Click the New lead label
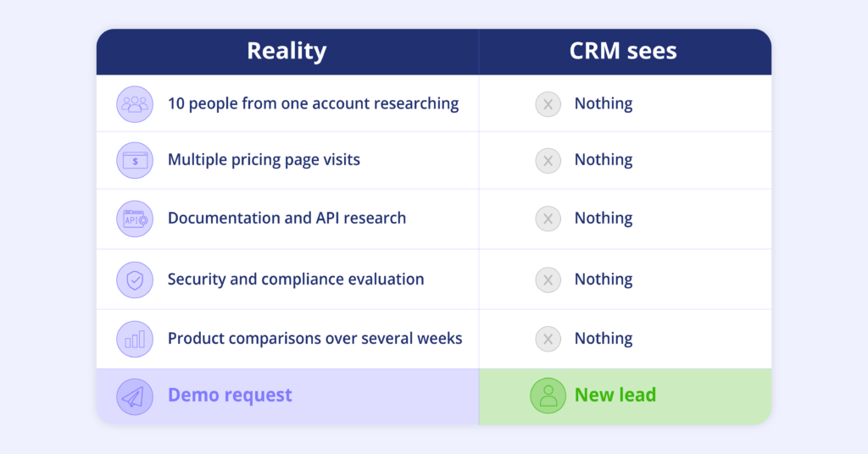 click(615, 395)
